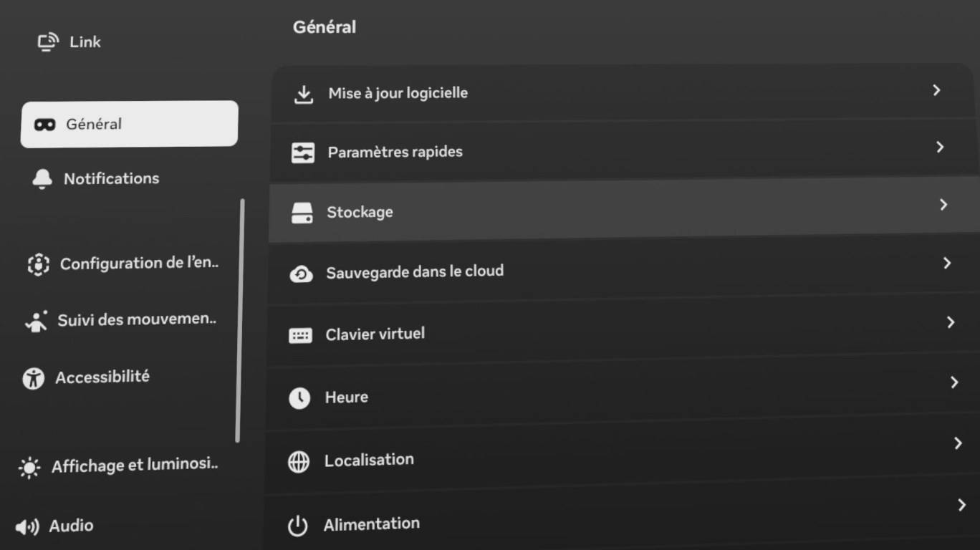Expand Sauvegarde dans le cloud chevron
The width and height of the screenshot is (980, 550).
tap(947, 264)
